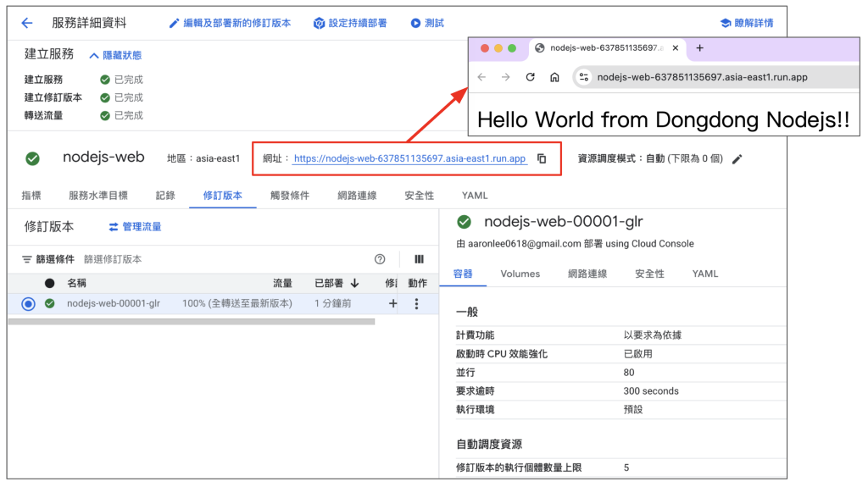This screenshot has width=868, height=487.
Task: Select the nodejs-web-00001-glr revision radio button
Action: click(29, 304)
